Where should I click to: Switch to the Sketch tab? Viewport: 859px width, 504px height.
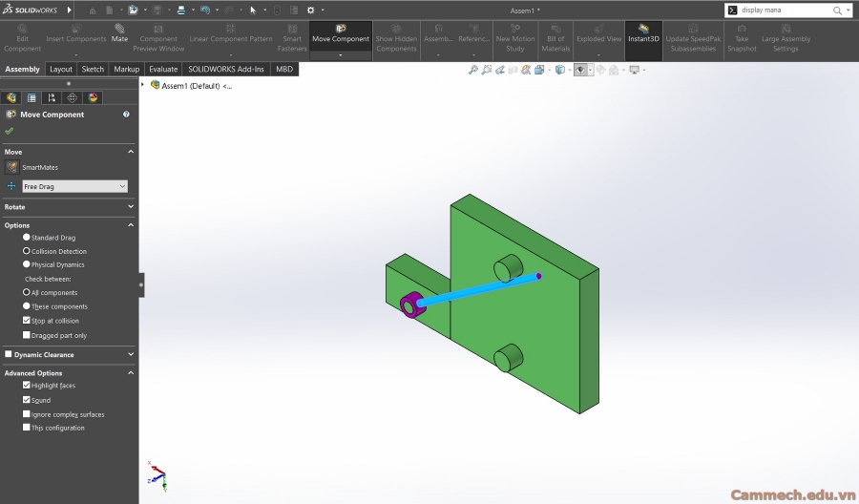click(x=93, y=69)
